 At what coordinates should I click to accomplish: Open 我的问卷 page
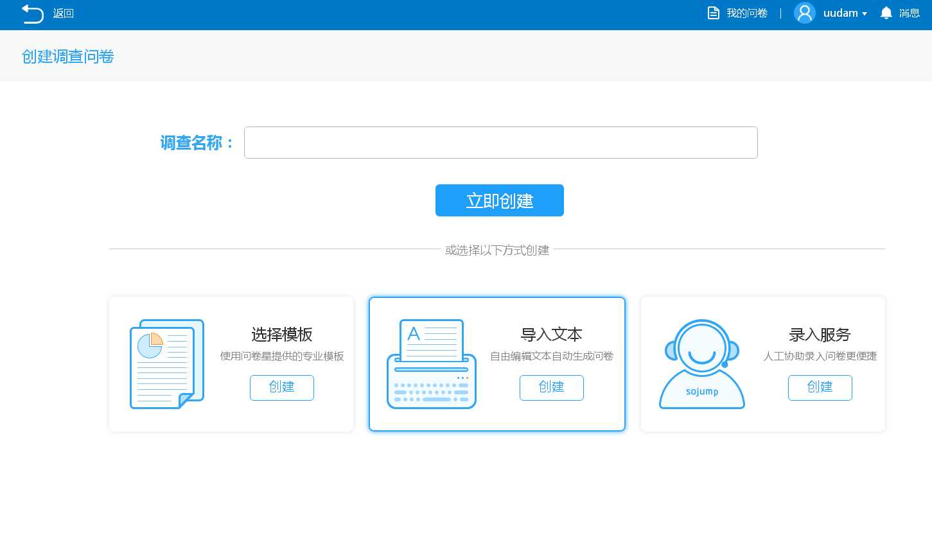[x=747, y=13]
